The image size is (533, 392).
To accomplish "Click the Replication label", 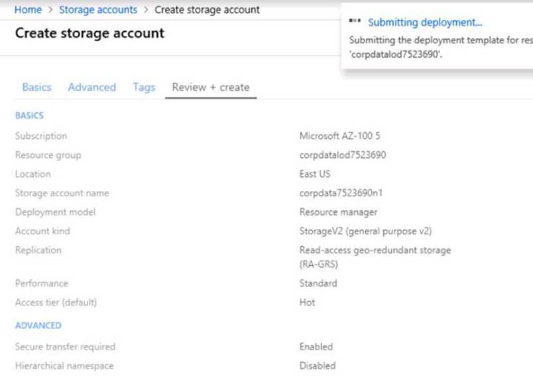I will [38, 250].
